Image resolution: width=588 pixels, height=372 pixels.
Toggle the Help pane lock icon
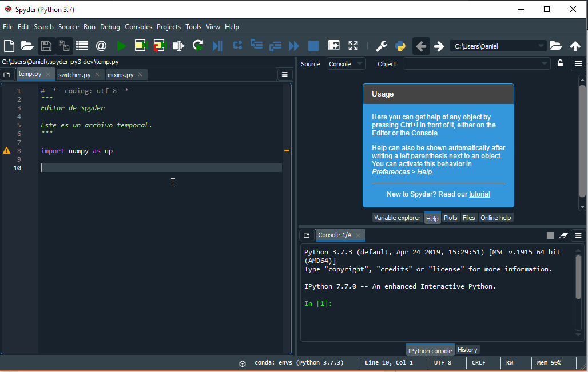coord(560,63)
